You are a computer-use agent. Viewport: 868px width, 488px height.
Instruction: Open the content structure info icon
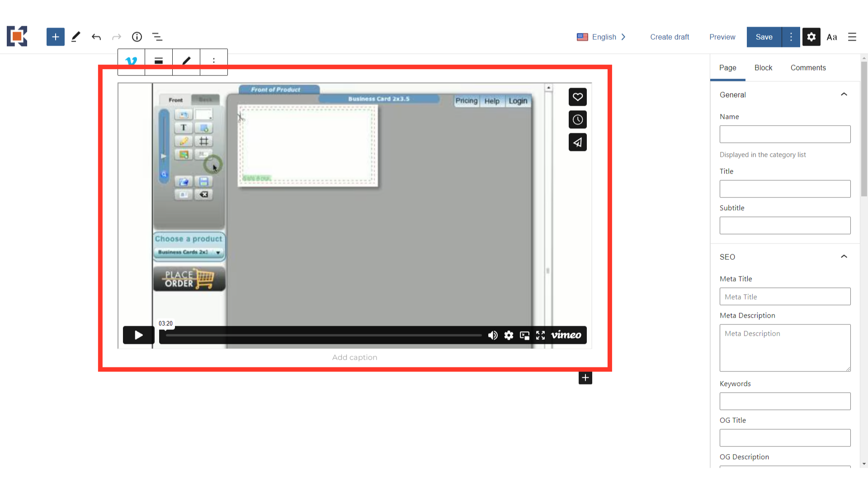click(137, 37)
